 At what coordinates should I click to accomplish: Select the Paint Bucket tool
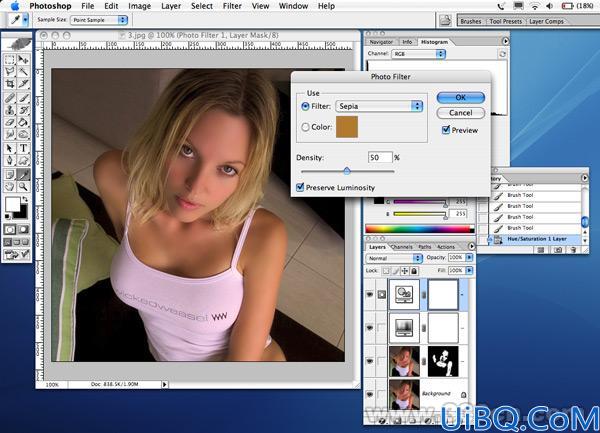(x=23, y=122)
